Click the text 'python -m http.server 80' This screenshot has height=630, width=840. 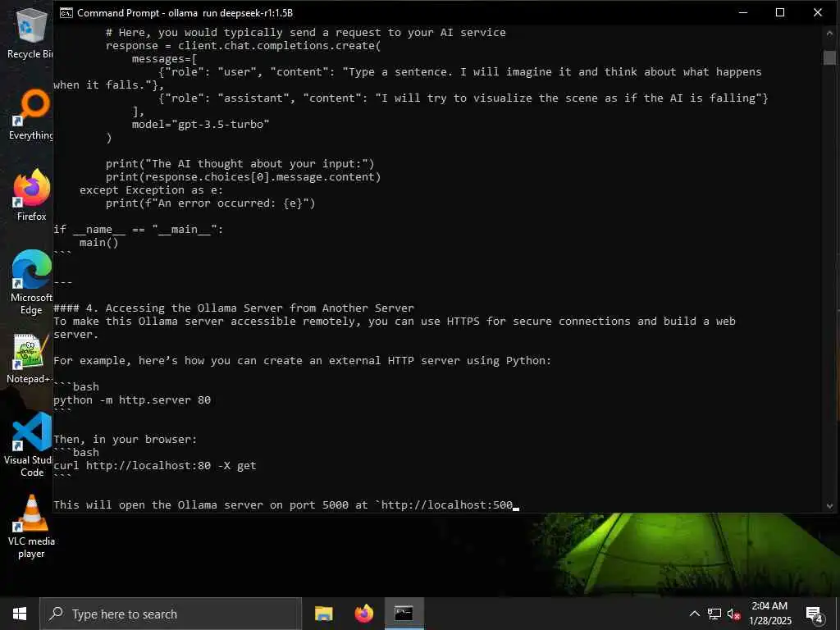pyautogui.click(x=132, y=399)
